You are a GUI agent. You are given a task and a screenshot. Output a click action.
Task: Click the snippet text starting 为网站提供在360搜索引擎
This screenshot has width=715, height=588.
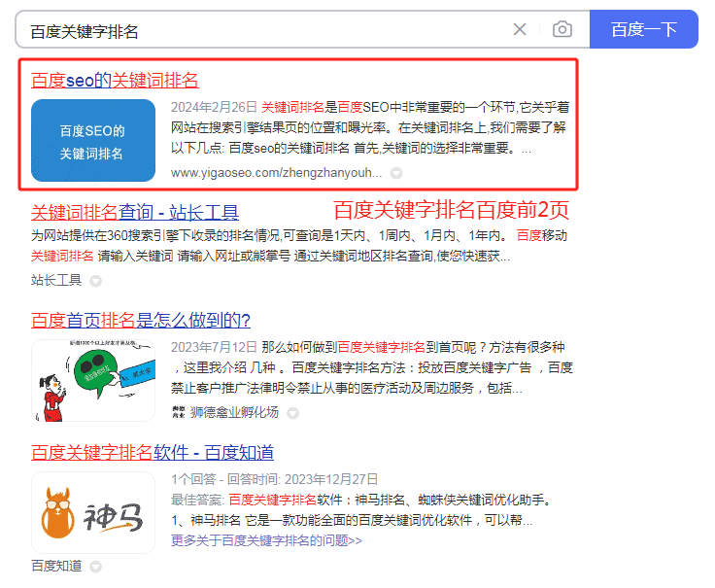tap(299, 246)
